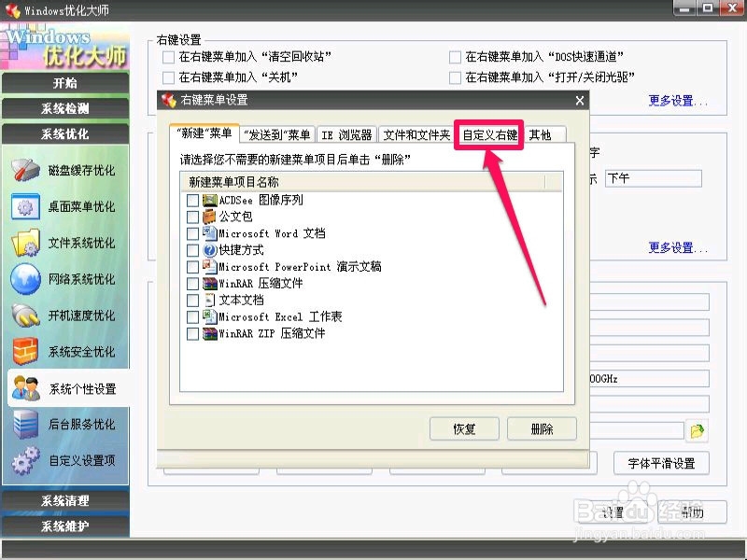Click Microsoft Excel 工作表 icon

(x=209, y=316)
